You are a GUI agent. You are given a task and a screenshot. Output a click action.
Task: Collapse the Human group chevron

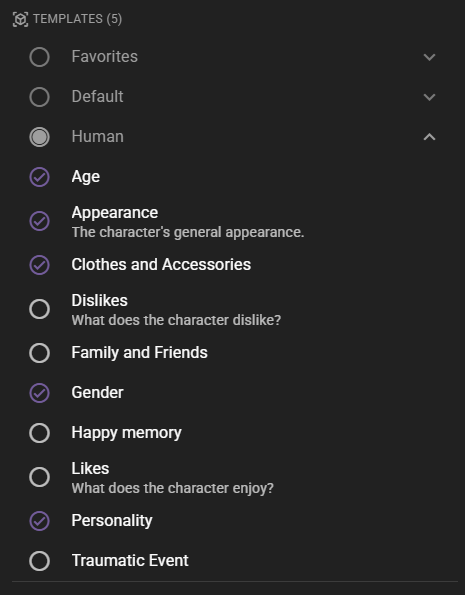(x=429, y=137)
